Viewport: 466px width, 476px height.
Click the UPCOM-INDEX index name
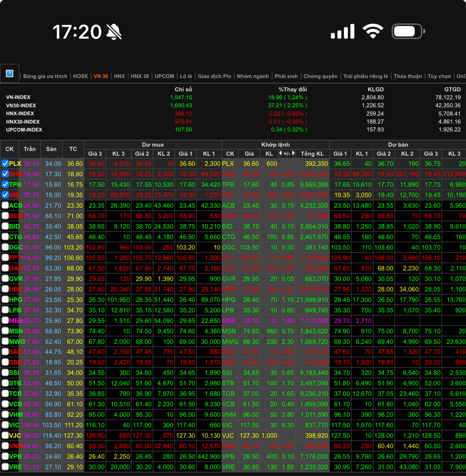[x=24, y=130]
